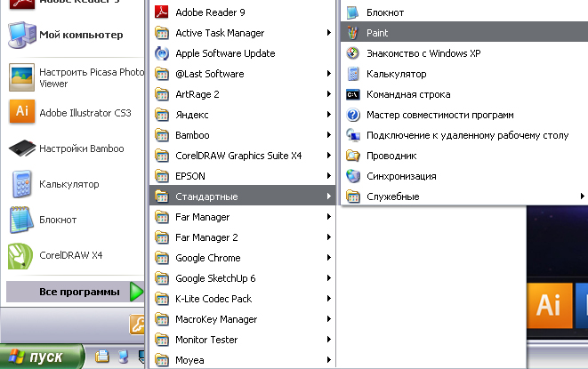Expand the Google Chrome folder arrow
Image resolution: width=588 pixels, height=369 pixels.
point(329,258)
